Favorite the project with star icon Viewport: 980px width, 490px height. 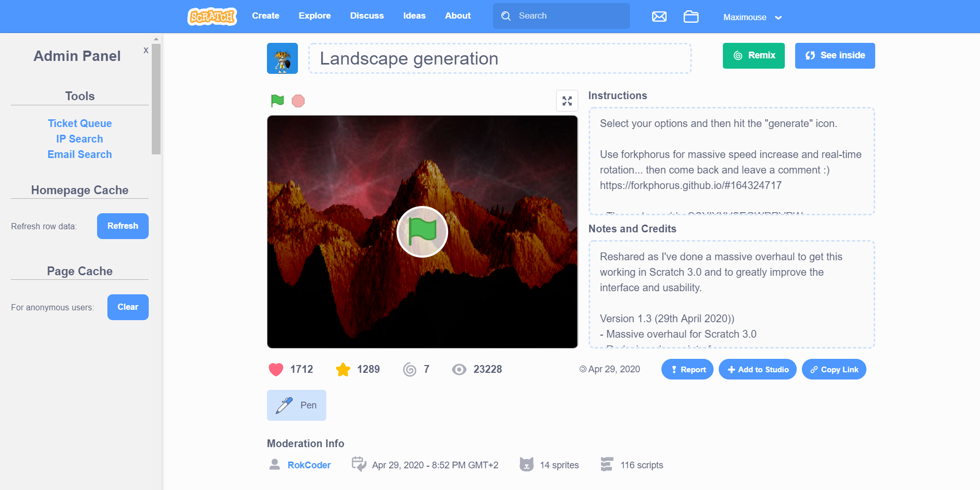[x=343, y=369]
